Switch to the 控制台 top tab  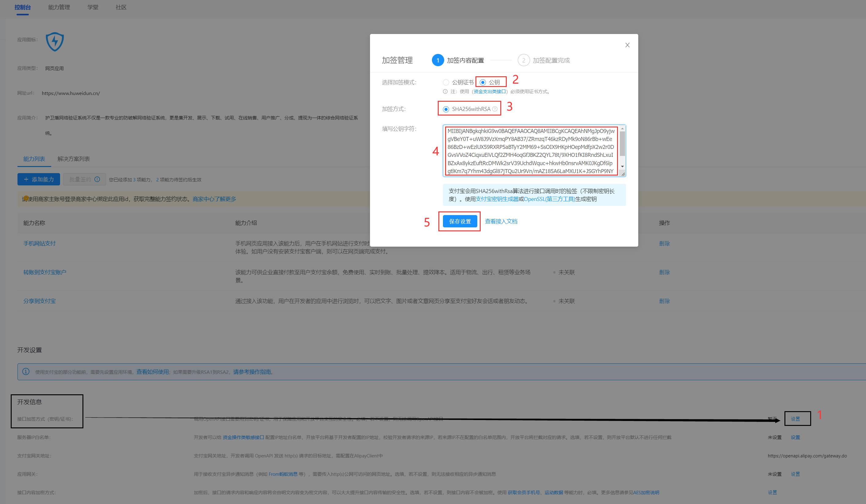[x=23, y=7]
